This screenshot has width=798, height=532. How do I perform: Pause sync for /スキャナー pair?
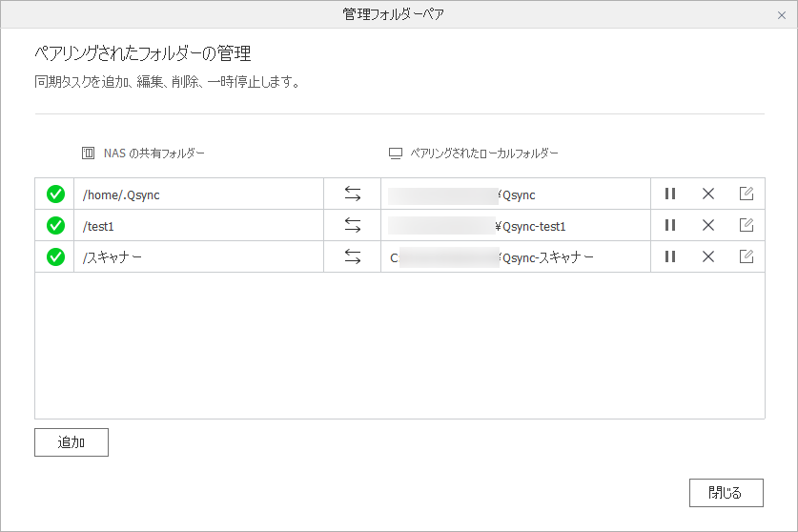click(x=669, y=256)
